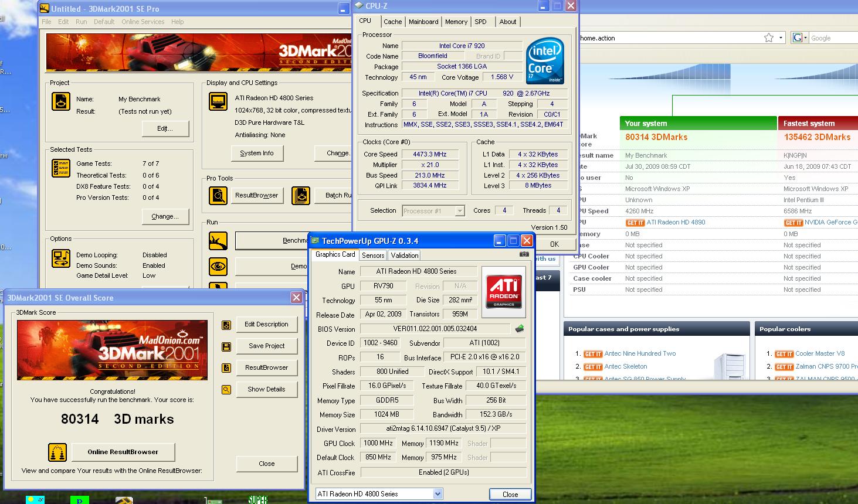858x504 pixels.
Task: Click the Project icon in 3DMark
Action: click(x=61, y=101)
